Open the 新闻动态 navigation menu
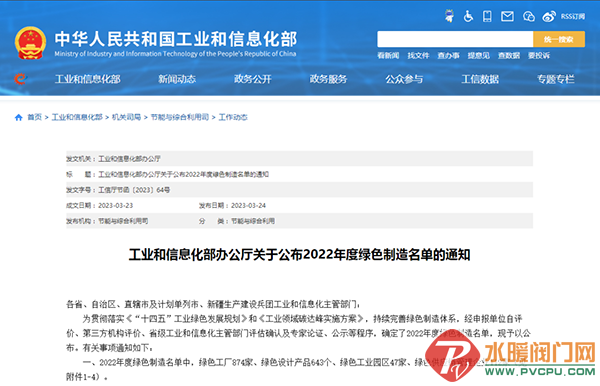This screenshot has height=386, width=600. (x=177, y=79)
